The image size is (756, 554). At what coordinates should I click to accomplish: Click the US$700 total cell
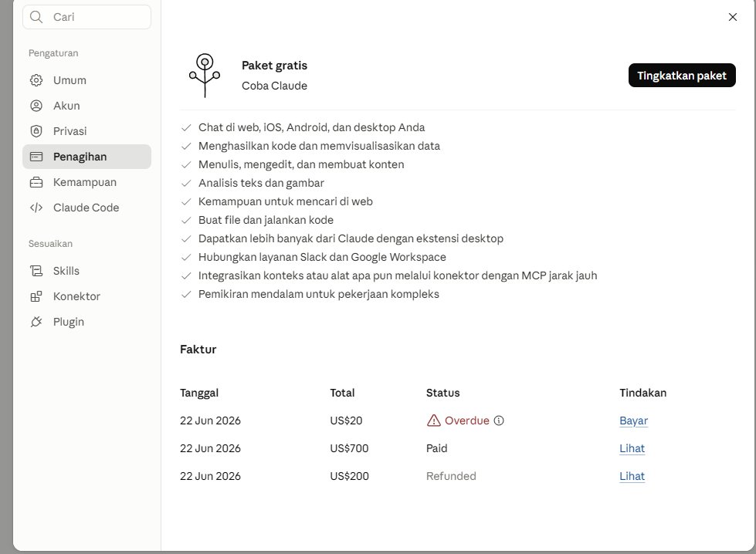pyautogui.click(x=349, y=448)
